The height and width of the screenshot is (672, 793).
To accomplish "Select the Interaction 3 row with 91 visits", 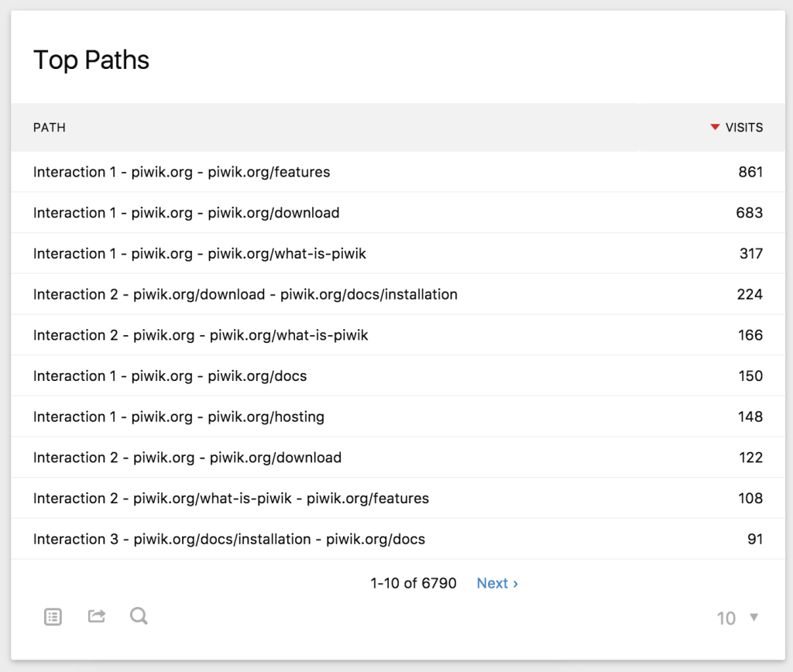I will pyautogui.click(x=229, y=539).
